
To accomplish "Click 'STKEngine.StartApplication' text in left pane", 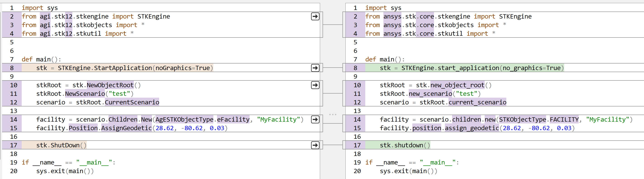I will 105,68.
